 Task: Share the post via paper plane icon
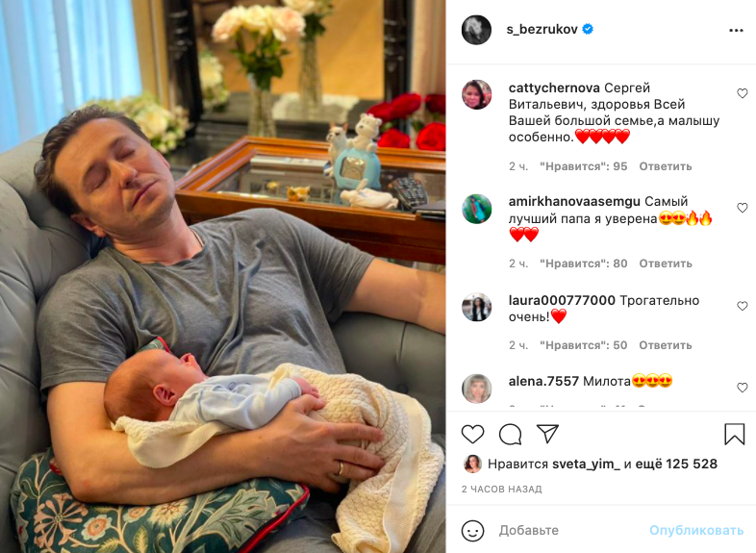coord(547,434)
